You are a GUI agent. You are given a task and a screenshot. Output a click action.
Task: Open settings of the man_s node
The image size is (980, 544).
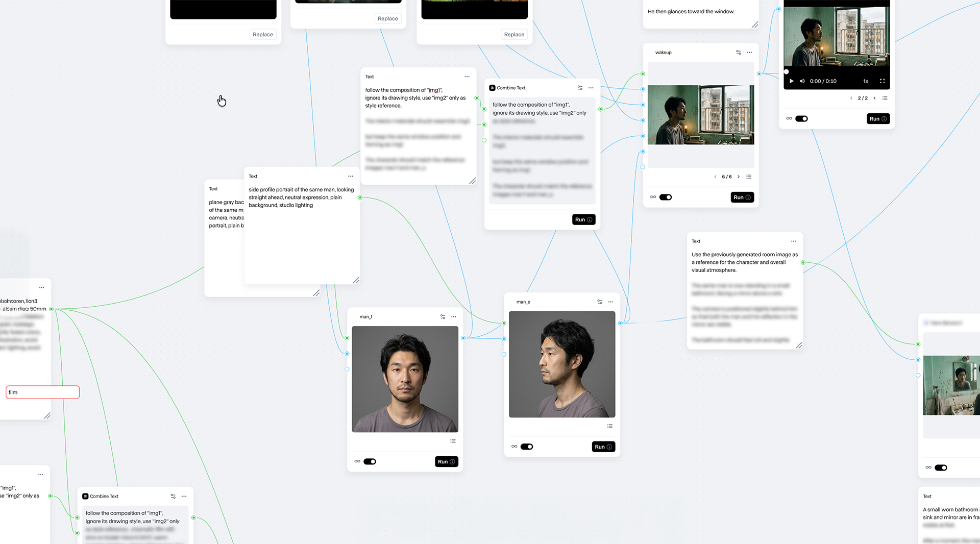coord(600,302)
